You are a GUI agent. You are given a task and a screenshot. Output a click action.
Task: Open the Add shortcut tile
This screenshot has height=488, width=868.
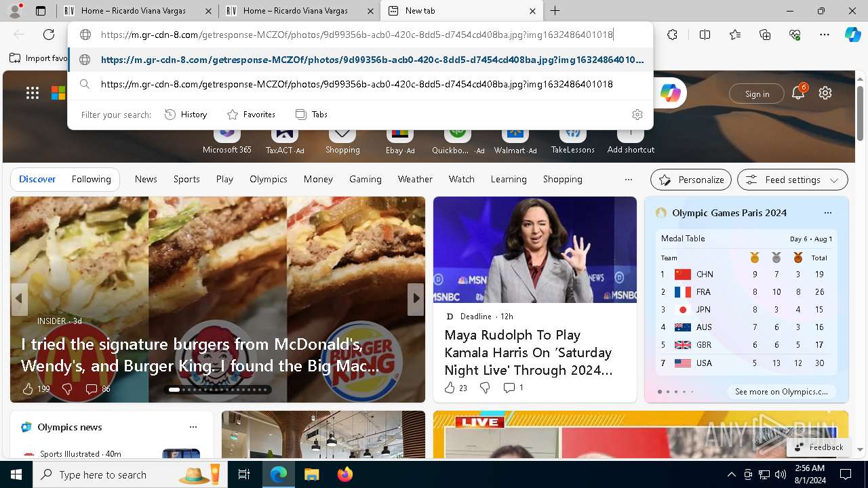[631, 140]
